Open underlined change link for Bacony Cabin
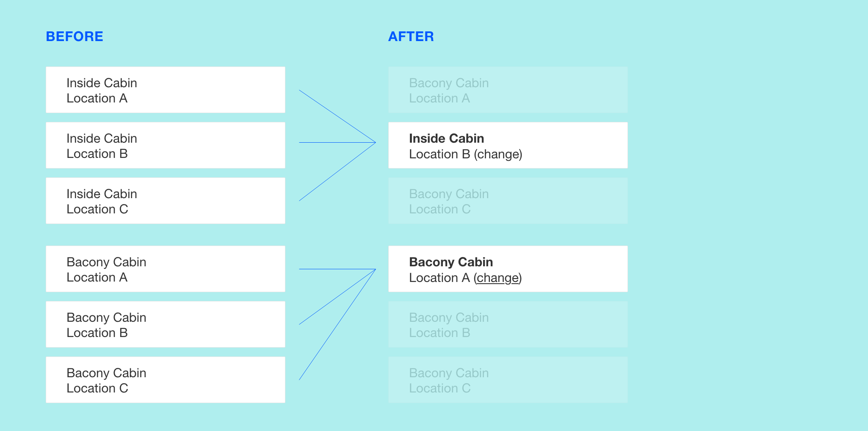 pyautogui.click(x=498, y=278)
